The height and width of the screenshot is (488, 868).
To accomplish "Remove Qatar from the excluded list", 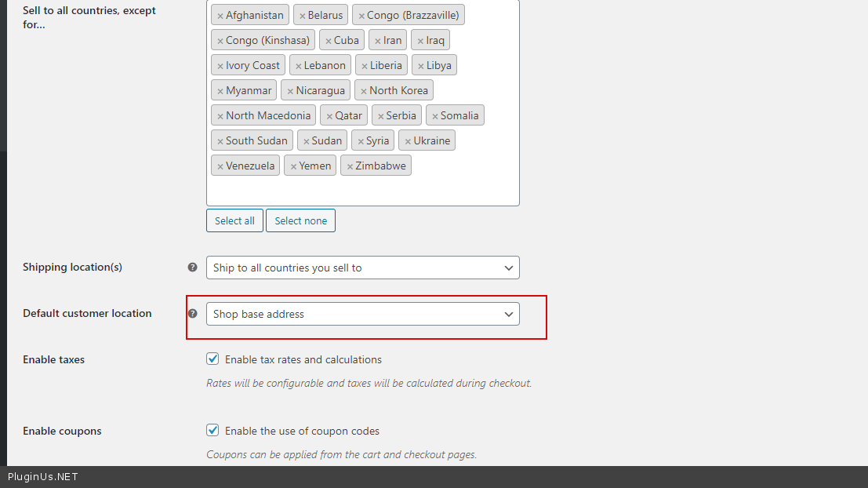I will point(329,116).
